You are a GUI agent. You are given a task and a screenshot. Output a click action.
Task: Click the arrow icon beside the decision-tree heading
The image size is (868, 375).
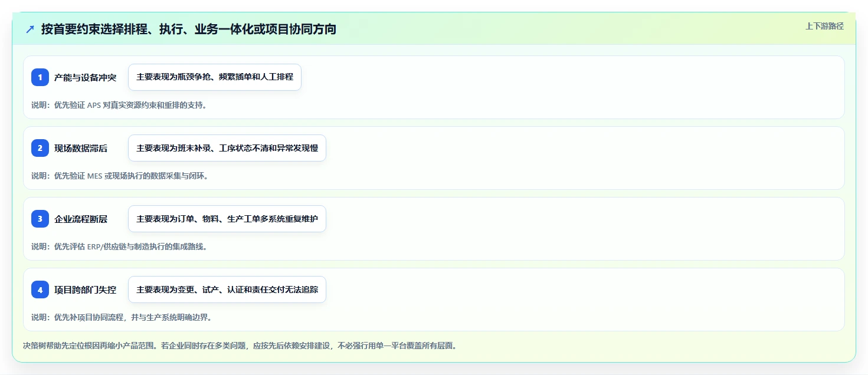30,29
